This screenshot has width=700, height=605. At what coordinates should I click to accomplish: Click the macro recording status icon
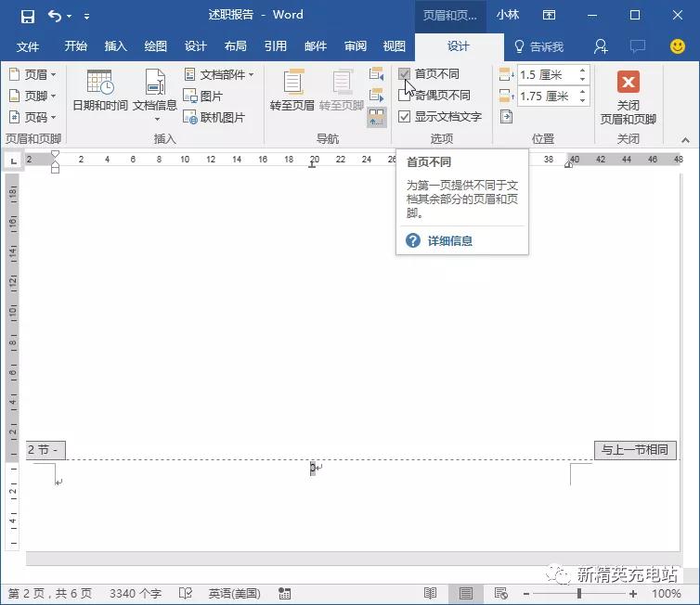click(284, 593)
